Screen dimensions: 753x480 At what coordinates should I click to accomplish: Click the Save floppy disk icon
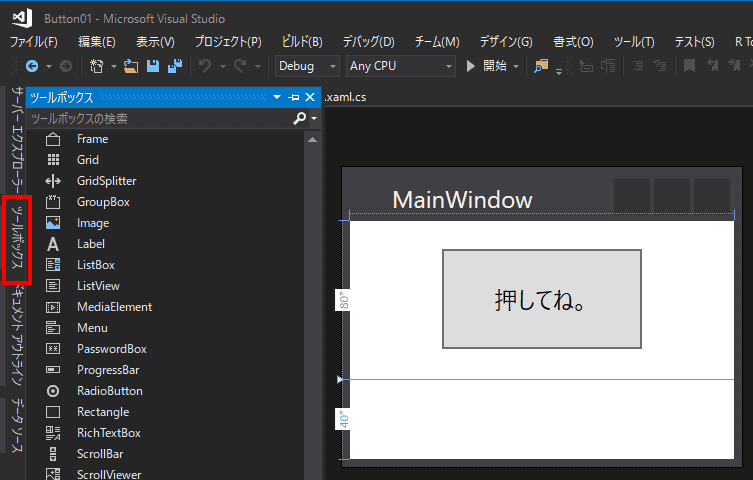pyautogui.click(x=153, y=66)
